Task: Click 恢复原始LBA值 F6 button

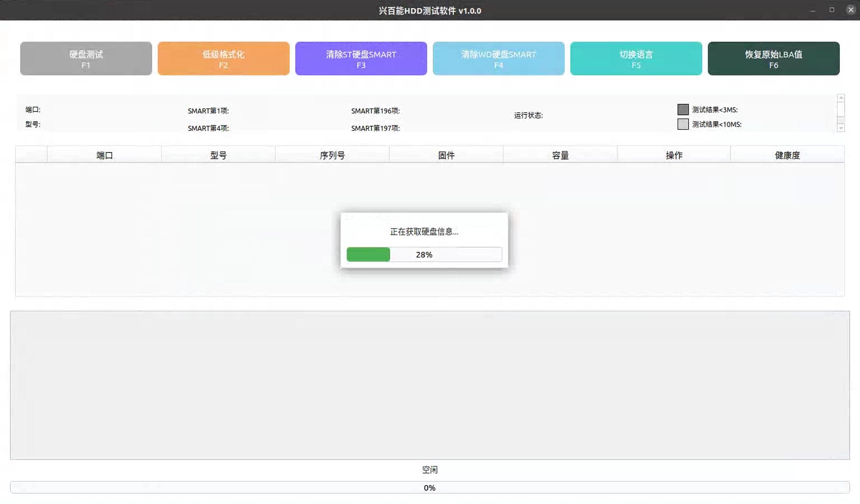Action: pos(773,59)
